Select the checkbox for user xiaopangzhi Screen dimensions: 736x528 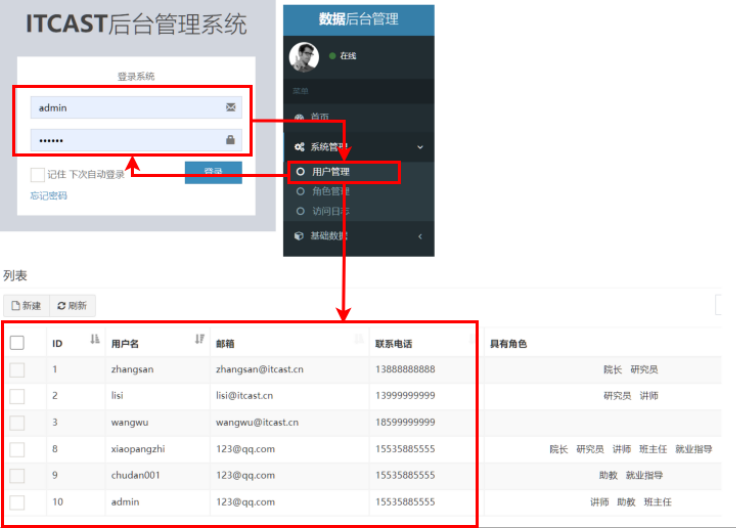[x=17, y=449]
